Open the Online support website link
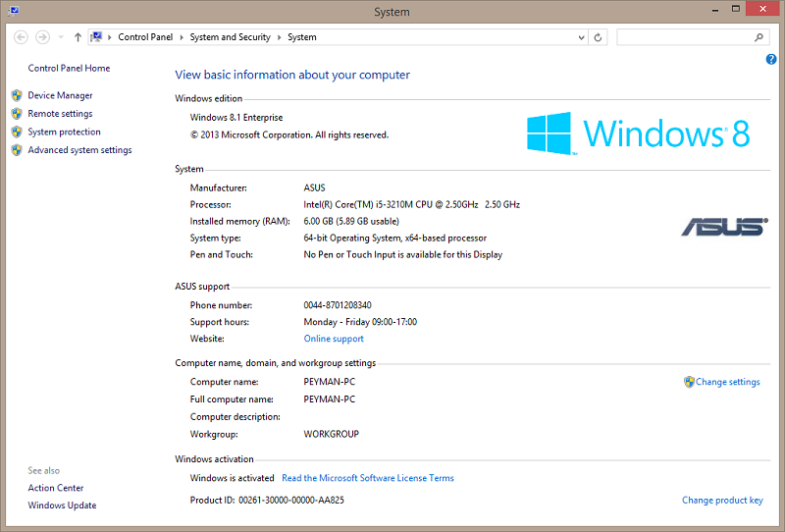 click(x=334, y=339)
